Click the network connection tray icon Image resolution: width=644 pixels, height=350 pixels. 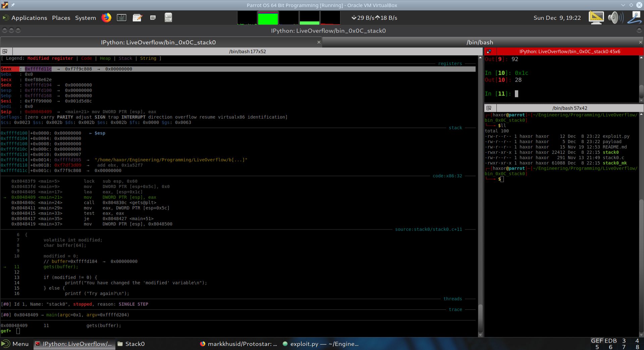tap(635, 17)
